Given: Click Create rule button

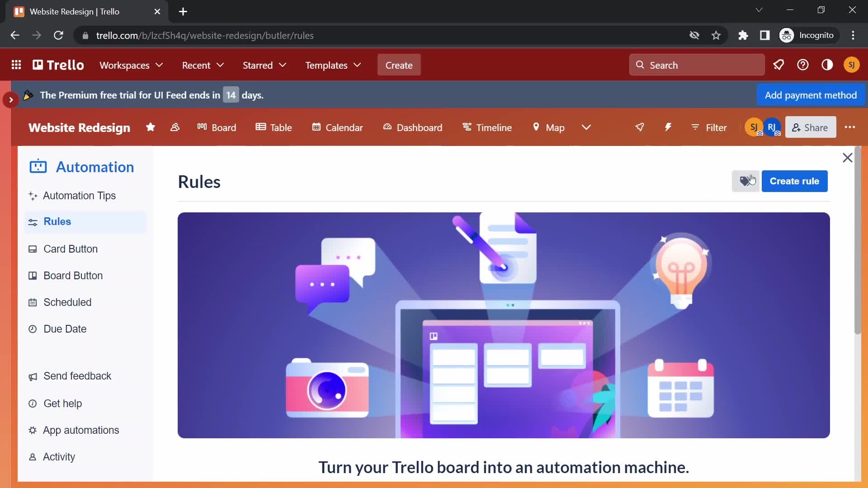Looking at the screenshot, I should pyautogui.click(x=795, y=181).
